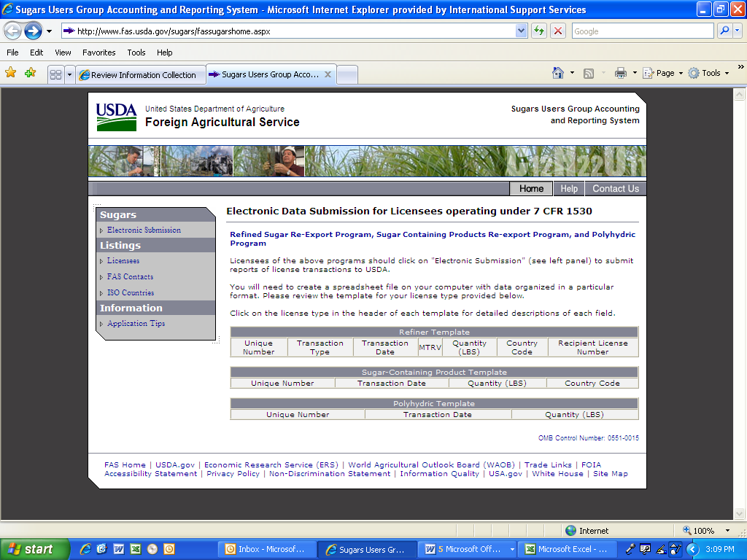747x560 pixels.
Task: Click the Polyhydric Template header
Action: pos(434,403)
